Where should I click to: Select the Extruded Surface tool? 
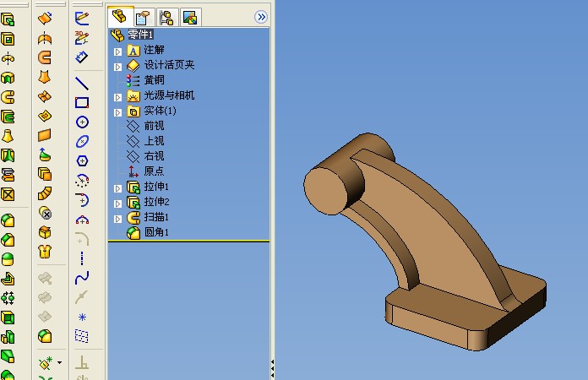[x=45, y=18]
